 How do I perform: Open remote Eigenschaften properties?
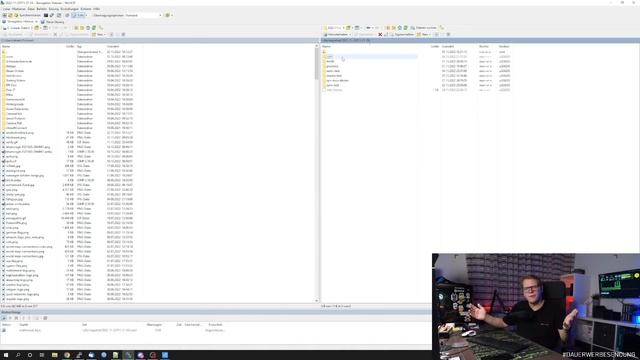click(402, 35)
